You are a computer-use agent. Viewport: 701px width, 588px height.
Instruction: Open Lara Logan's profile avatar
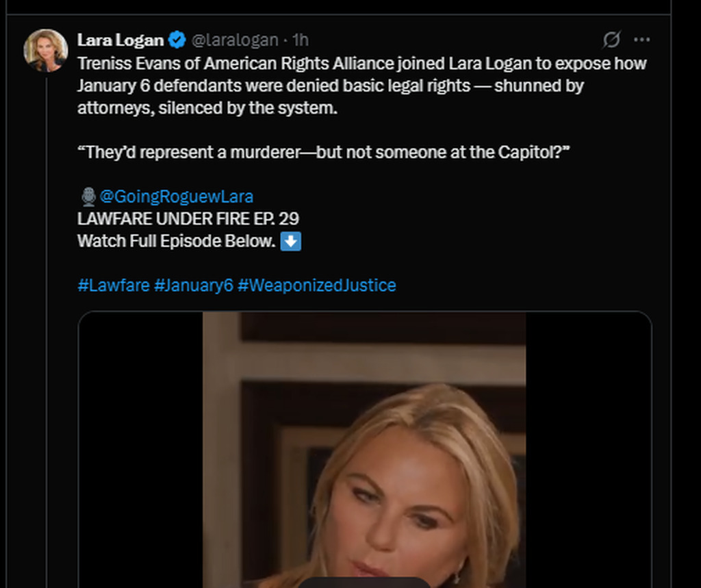click(45, 51)
